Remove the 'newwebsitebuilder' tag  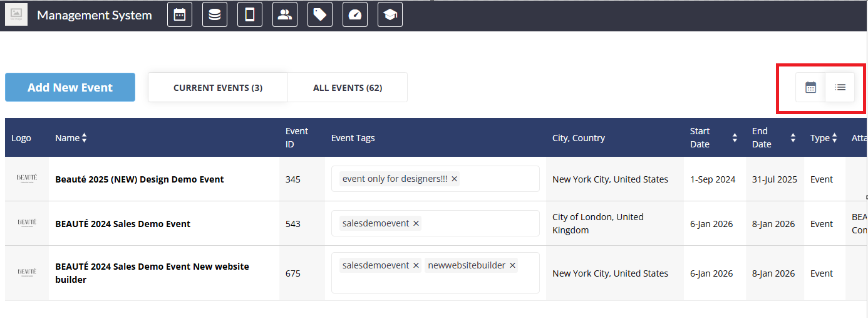(x=512, y=266)
